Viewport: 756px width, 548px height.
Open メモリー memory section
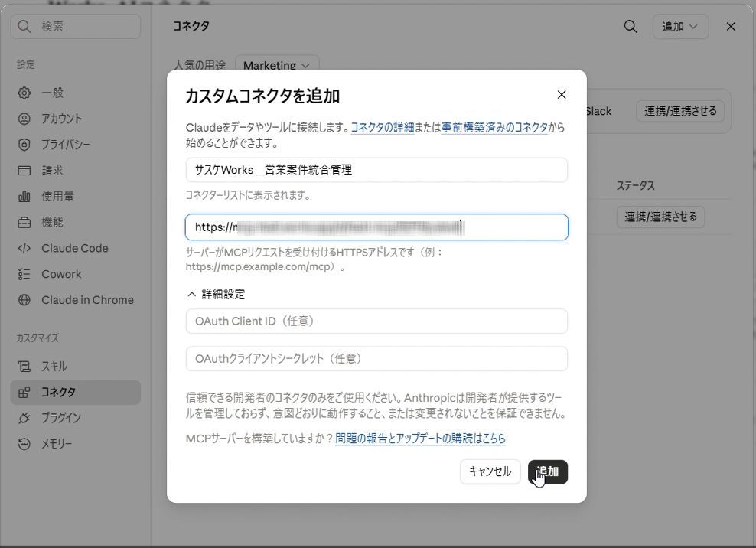coord(75,444)
